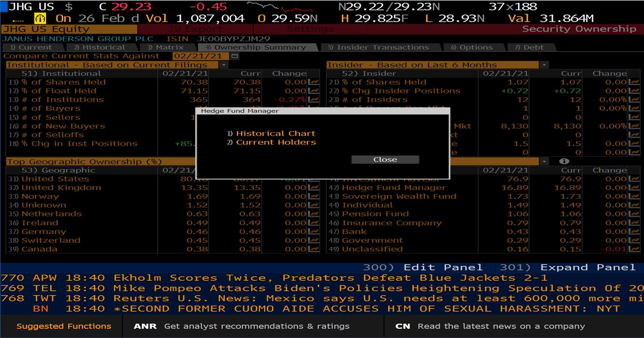Open the dropdown arrow next to the info icon
644x338 pixels.
tap(544, 161)
